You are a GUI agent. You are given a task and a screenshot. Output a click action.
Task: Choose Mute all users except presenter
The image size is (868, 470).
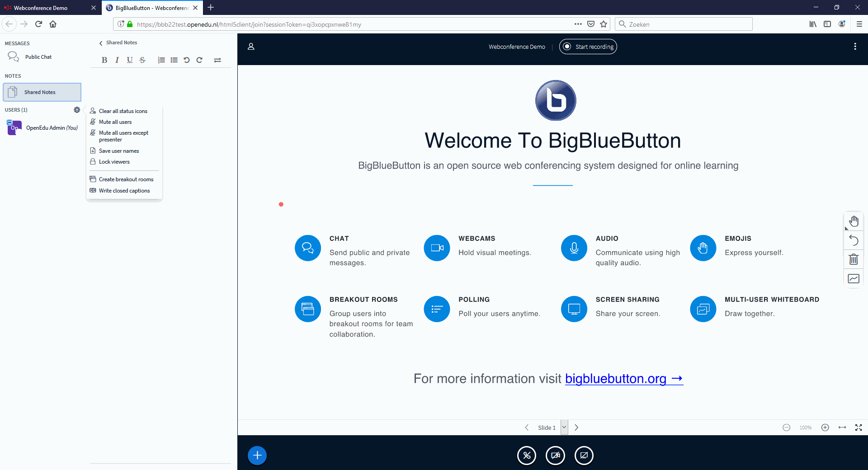(x=123, y=136)
